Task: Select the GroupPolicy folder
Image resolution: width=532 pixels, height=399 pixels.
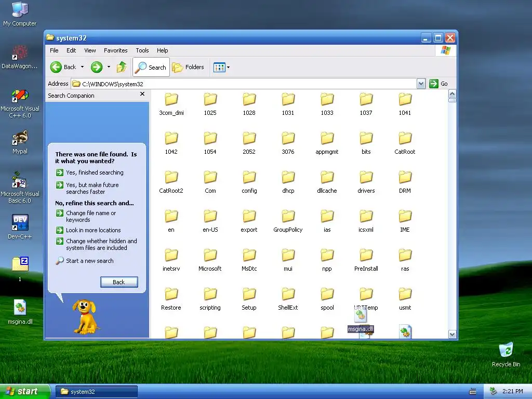Action: (x=288, y=221)
